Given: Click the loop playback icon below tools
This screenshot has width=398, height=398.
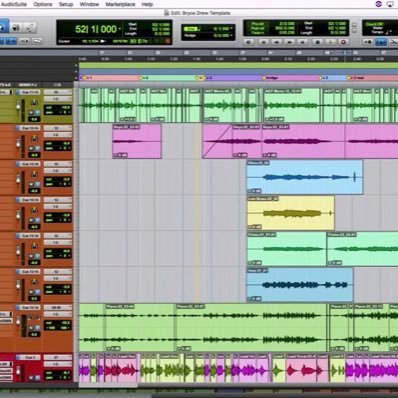Looking at the screenshot, I should coord(37,41).
